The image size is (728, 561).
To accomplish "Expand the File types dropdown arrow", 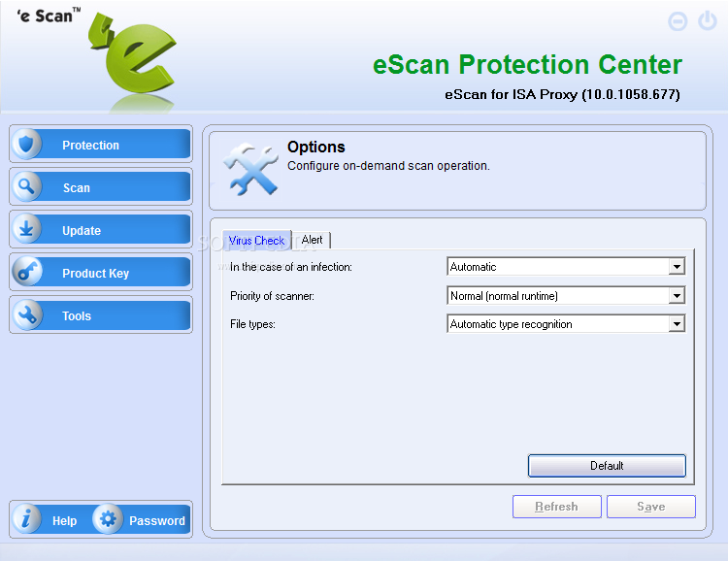I will [677, 323].
